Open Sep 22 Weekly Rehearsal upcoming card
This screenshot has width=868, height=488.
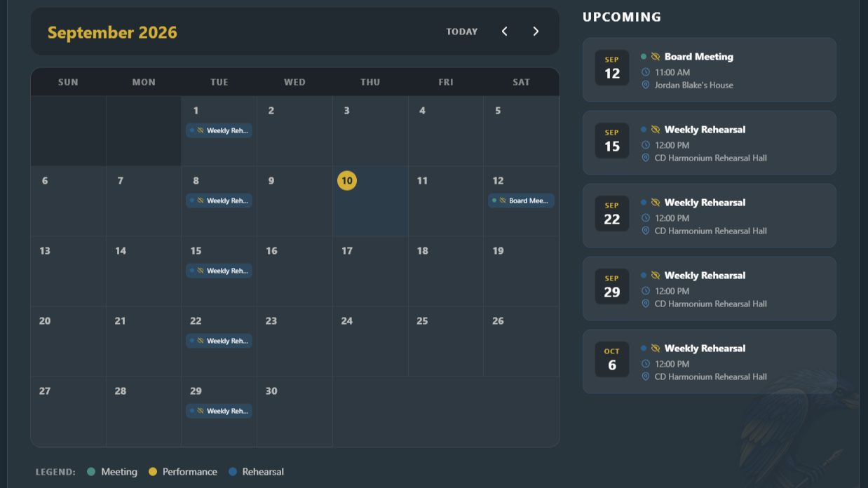pos(710,216)
